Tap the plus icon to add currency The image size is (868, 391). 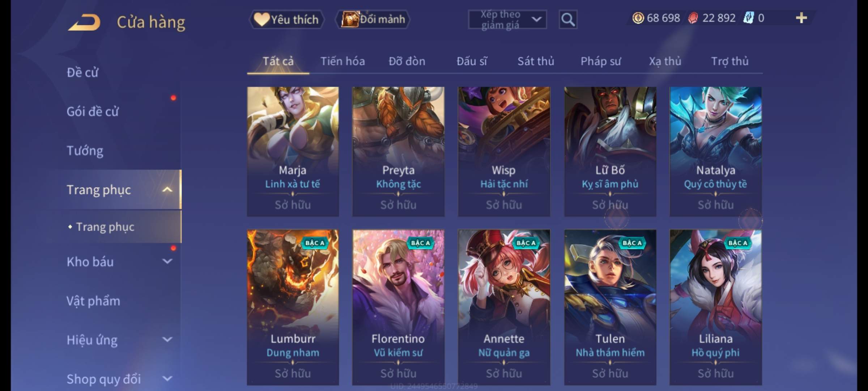pyautogui.click(x=801, y=18)
